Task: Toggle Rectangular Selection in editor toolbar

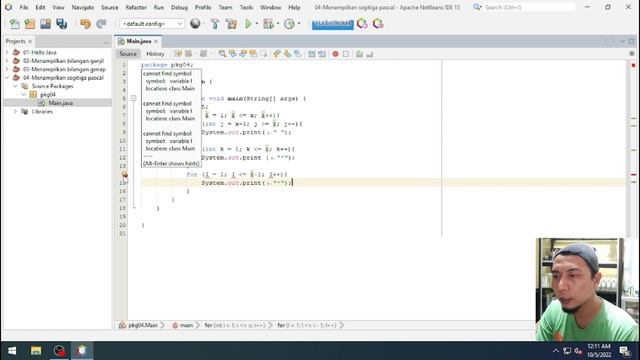Action: click(263, 54)
